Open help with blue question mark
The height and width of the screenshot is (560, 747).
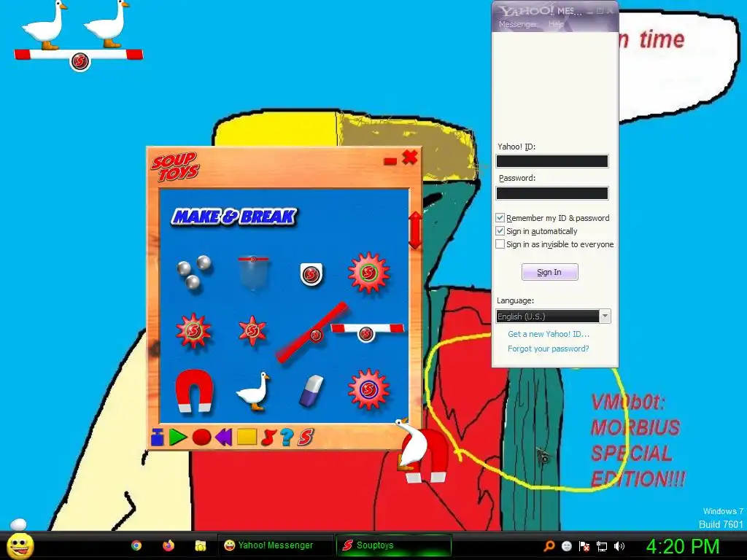click(x=286, y=437)
